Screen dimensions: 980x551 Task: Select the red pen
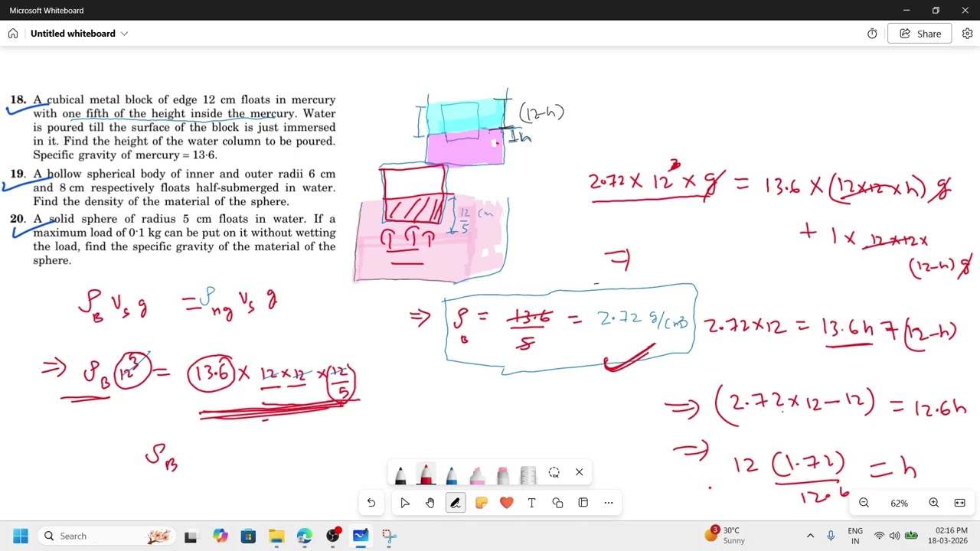[426, 474]
